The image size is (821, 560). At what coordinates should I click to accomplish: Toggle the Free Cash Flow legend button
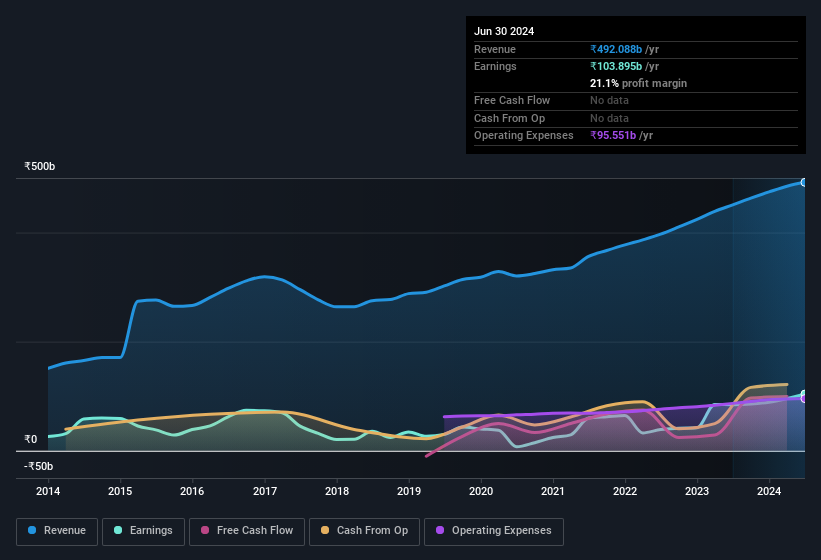click(247, 531)
